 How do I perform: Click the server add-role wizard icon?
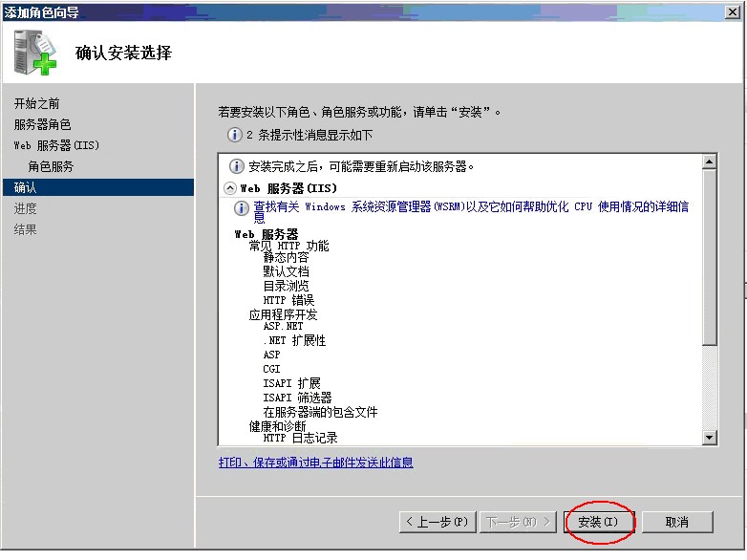(x=35, y=53)
